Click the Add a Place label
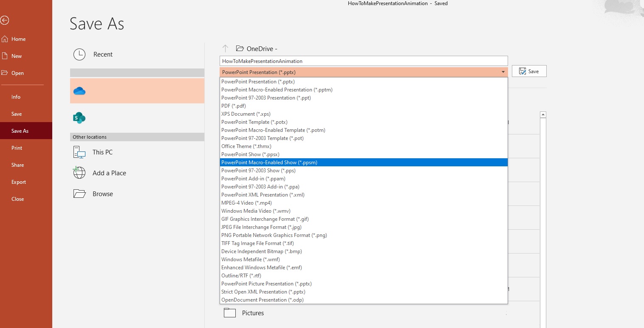Viewport: 644px width, 328px height. pos(109,173)
